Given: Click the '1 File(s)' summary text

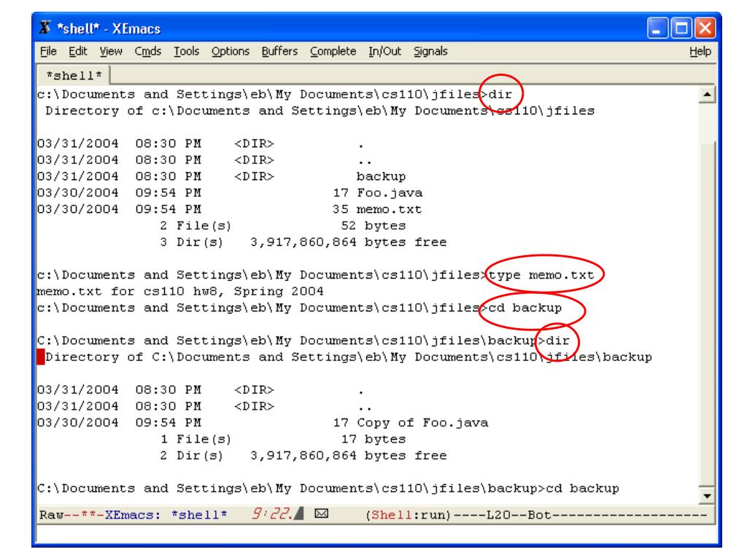Looking at the screenshot, I should tap(196, 439).
